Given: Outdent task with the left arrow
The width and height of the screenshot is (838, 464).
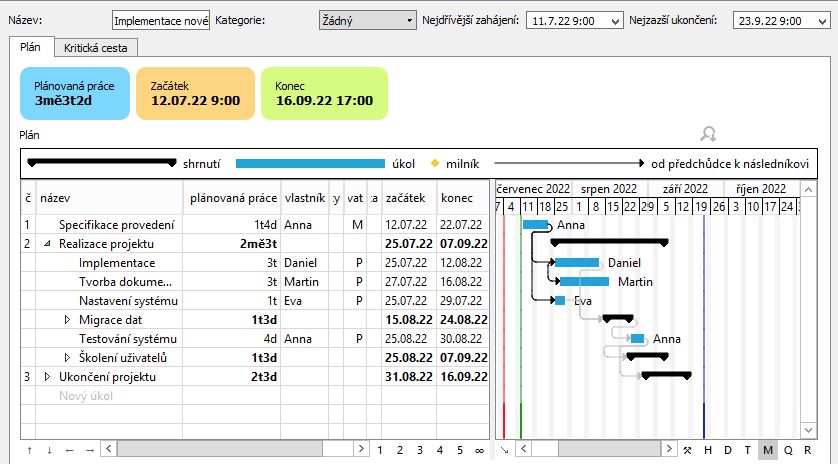Looking at the screenshot, I should click(69, 450).
